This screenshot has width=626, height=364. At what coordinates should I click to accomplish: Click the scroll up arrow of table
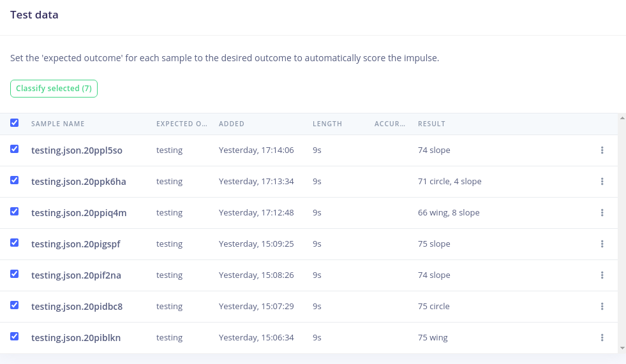(622, 118)
